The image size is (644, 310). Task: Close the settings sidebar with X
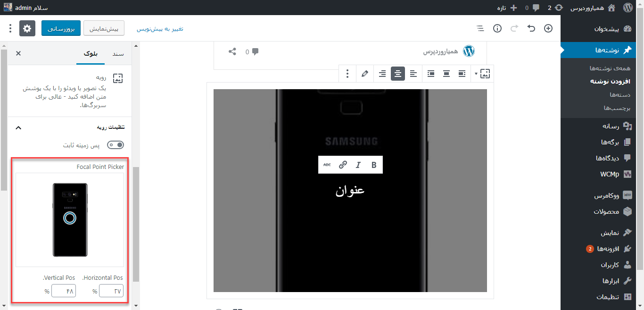[18, 53]
